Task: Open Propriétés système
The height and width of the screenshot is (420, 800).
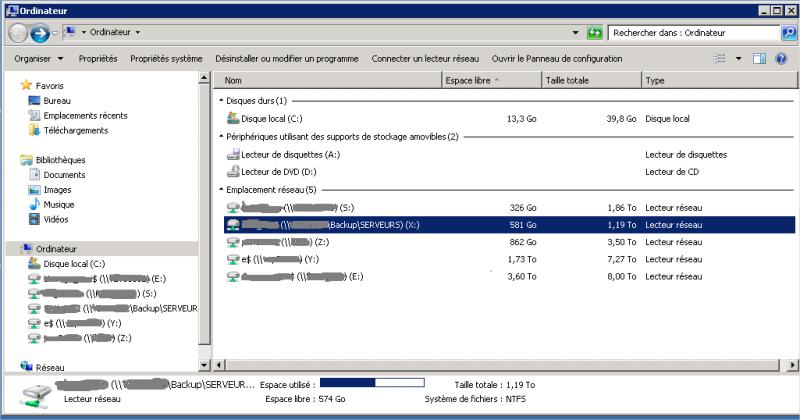Action: [166, 59]
